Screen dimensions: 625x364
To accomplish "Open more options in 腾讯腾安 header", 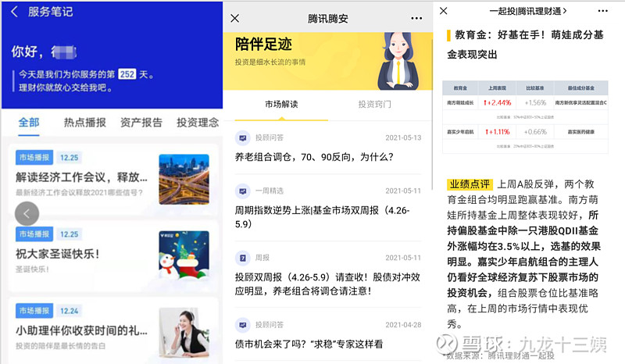I will tap(416, 18).
